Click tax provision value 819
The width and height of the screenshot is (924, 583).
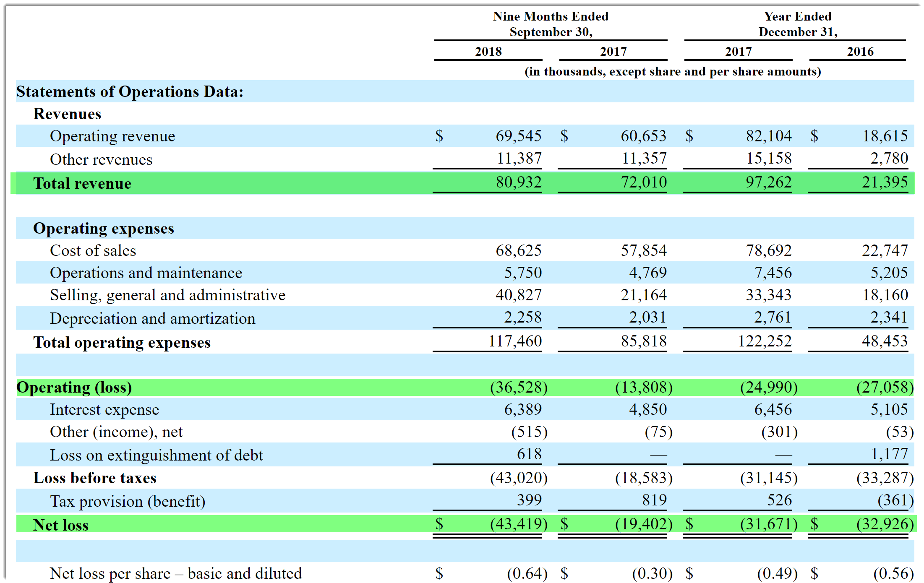coord(654,500)
